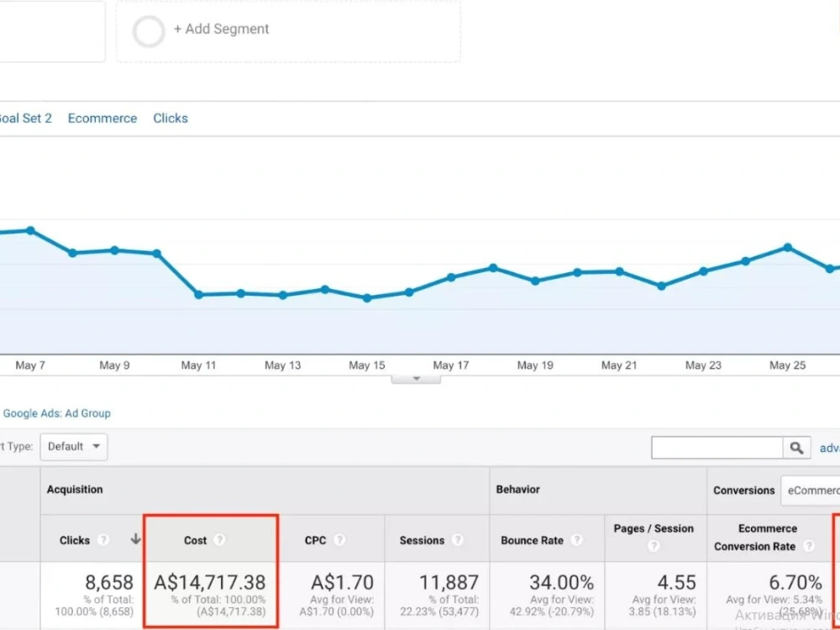Click the A$1.70 CPC value
Screen dimensions: 840x630
tap(343, 582)
